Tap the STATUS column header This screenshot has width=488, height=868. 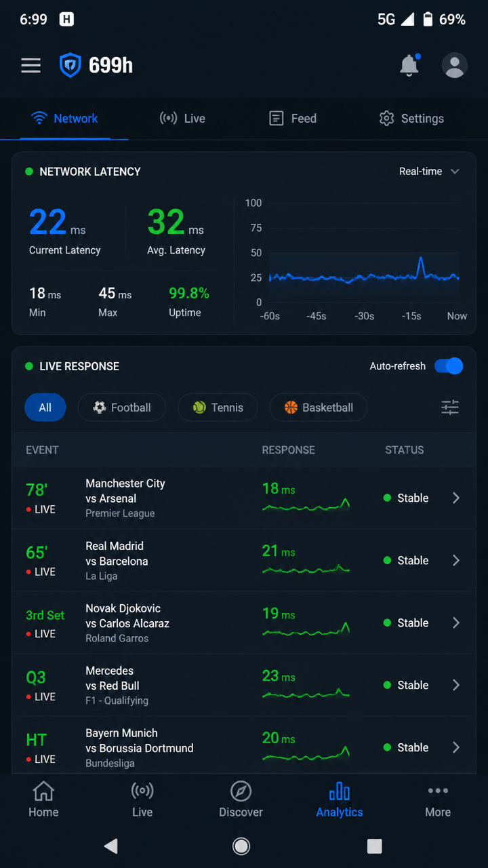[405, 450]
